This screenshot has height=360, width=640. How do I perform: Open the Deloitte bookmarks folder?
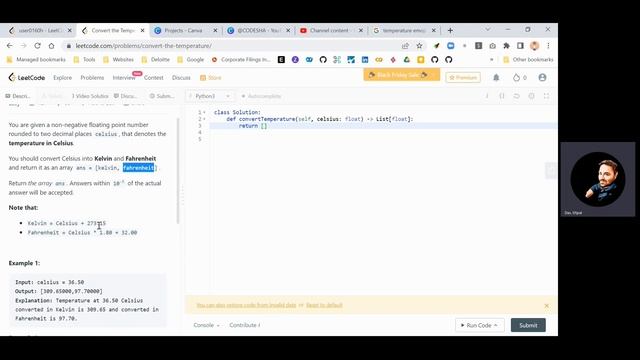click(156, 60)
